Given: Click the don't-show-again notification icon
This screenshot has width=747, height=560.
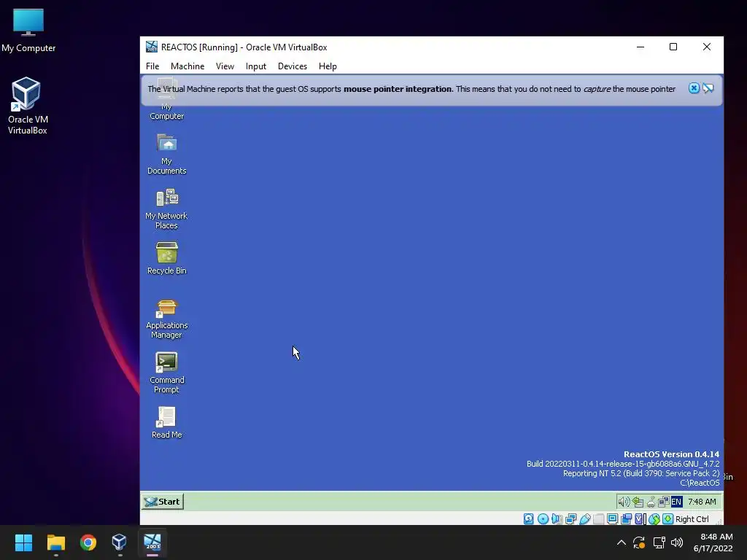Looking at the screenshot, I should point(708,88).
